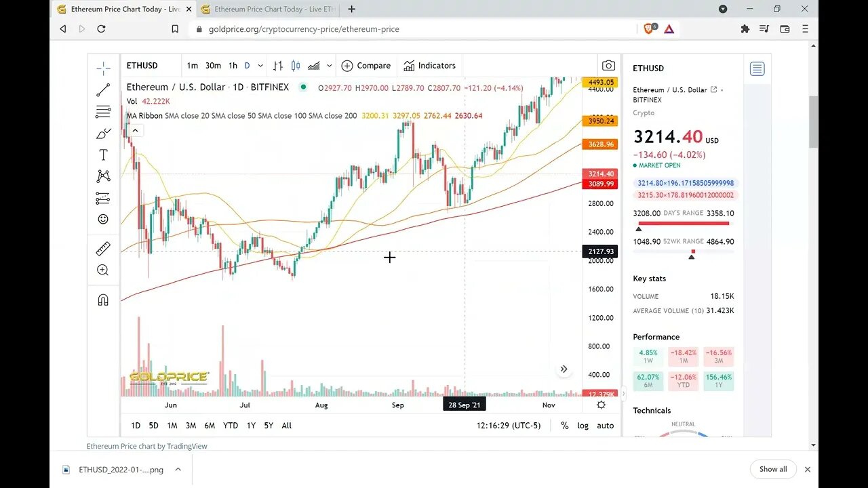868x488 pixels.
Task: Open symbol link next to Ethereum / U.S. Dollar
Action: pos(713,89)
